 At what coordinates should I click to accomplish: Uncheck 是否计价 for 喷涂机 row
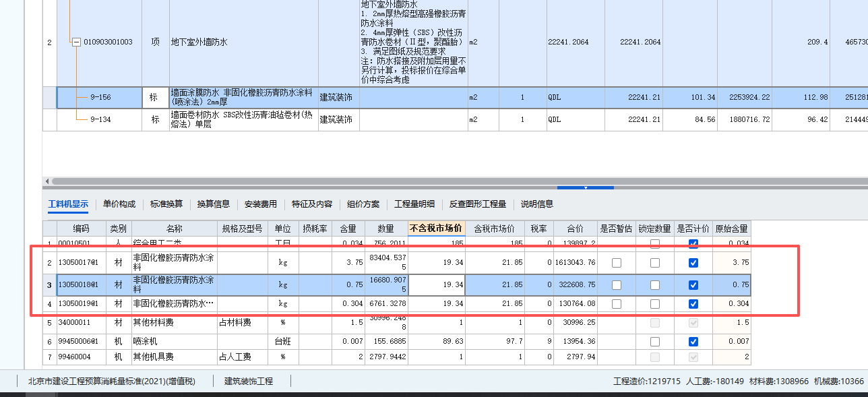coord(693,342)
